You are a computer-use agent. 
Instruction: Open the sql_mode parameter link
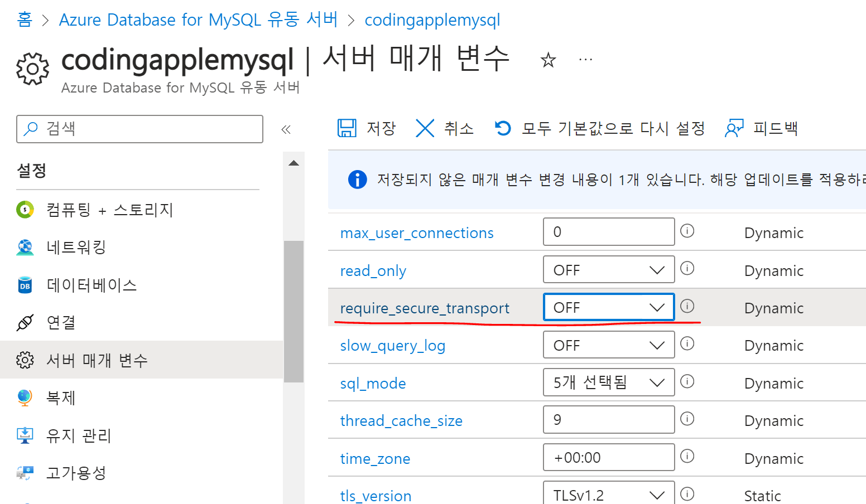click(x=373, y=384)
